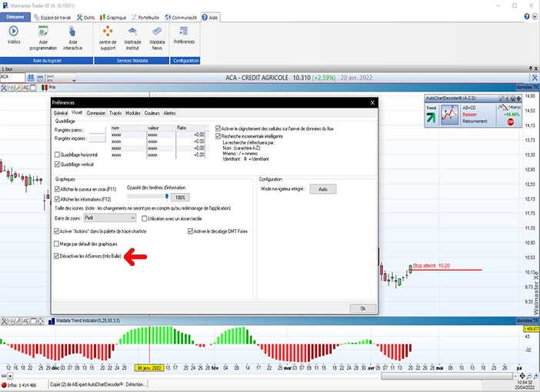Open Waldata News in the ribbon
The width and height of the screenshot is (540, 392).
[x=157, y=32]
